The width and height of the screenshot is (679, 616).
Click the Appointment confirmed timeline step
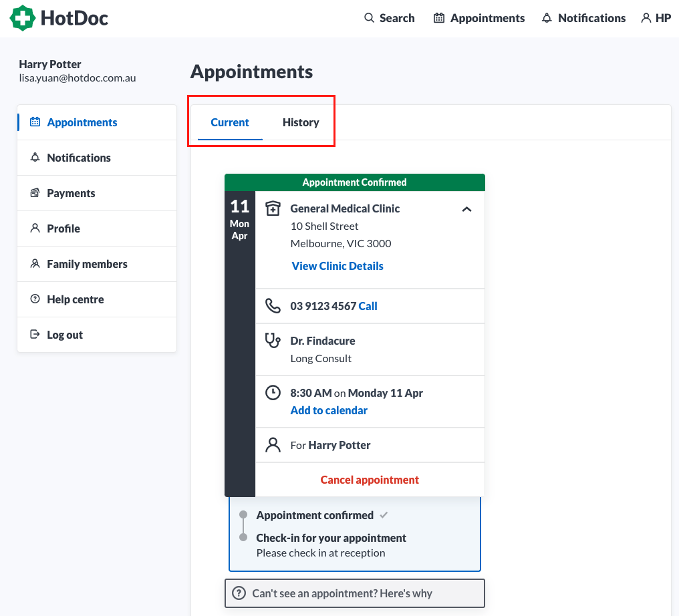(315, 515)
